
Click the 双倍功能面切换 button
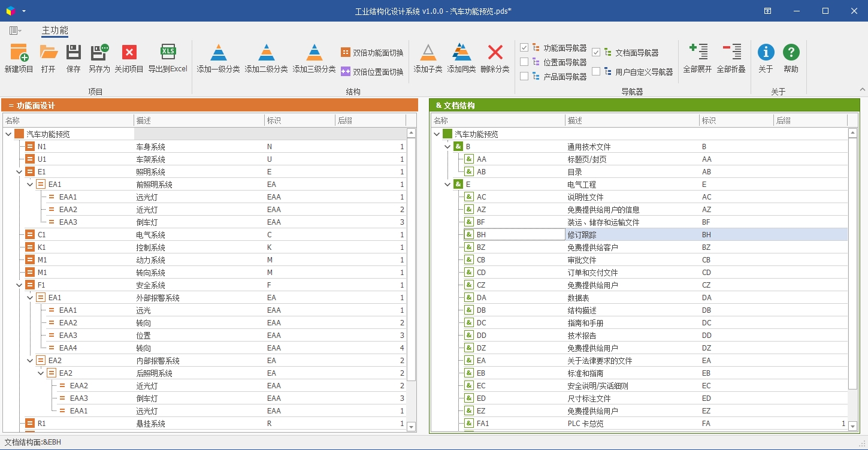point(372,53)
